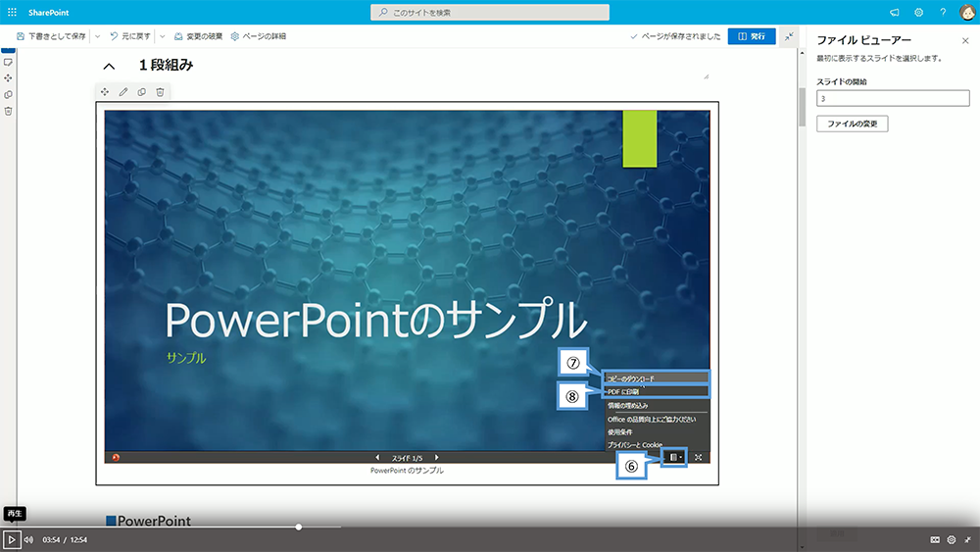Click the section comment icon in left rail
980x552 pixels.
pos(8,63)
